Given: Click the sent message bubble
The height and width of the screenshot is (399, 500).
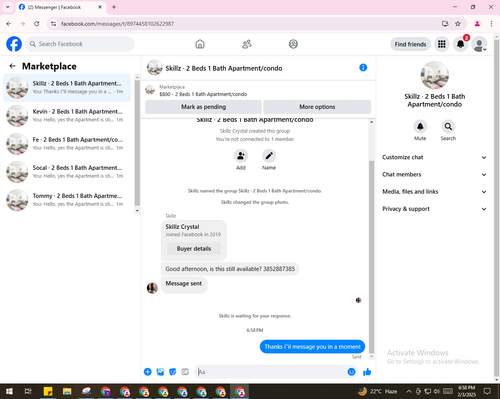Looking at the screenshot, I should tap(312, 347).
